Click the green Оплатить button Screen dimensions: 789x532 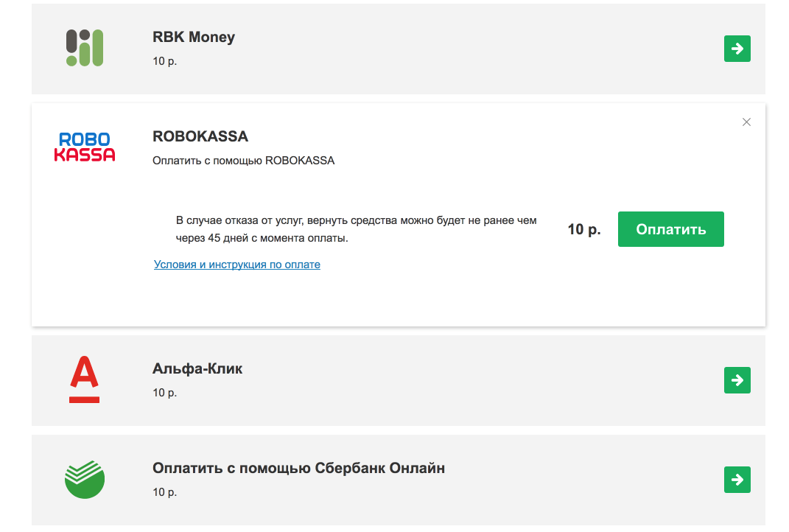click(670, 229)
